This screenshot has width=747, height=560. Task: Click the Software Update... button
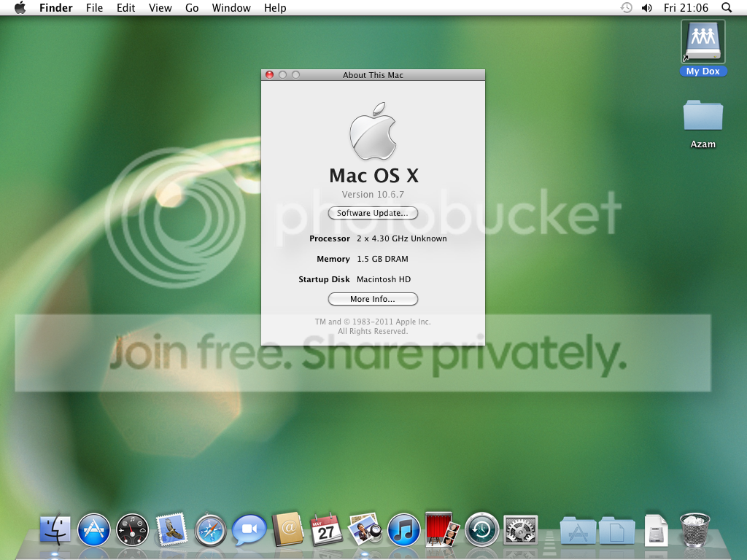pos(373,213)
